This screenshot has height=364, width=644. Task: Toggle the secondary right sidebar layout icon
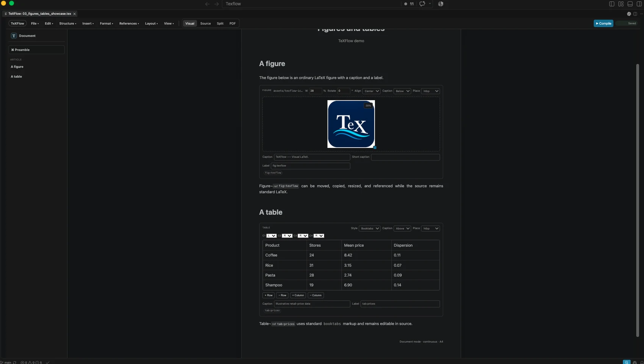point(639,4)
